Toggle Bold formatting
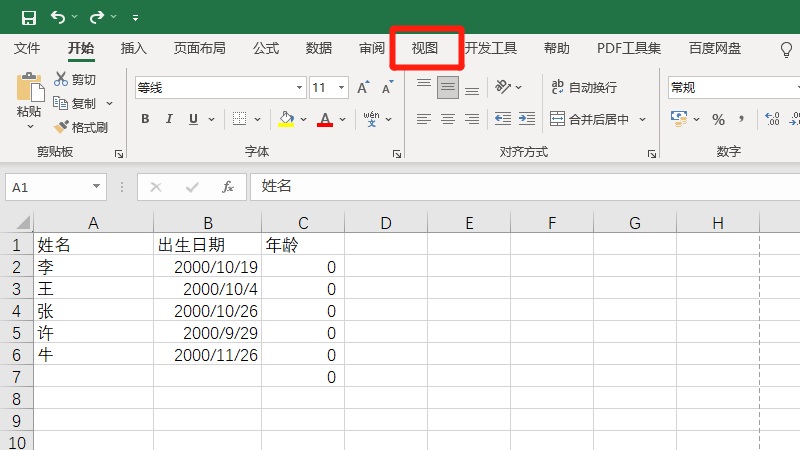 coord(145,119)
